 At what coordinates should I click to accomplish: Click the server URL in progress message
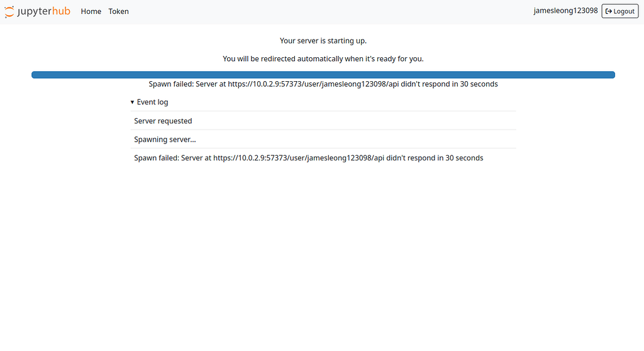coord(313,84)
